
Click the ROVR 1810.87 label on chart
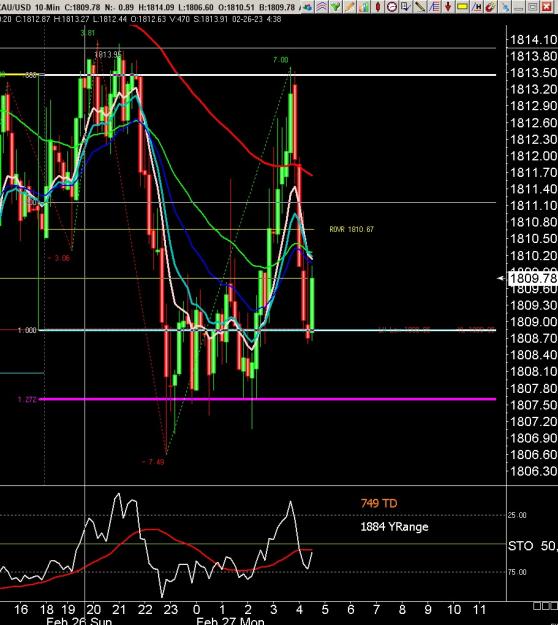coord(352,229)
